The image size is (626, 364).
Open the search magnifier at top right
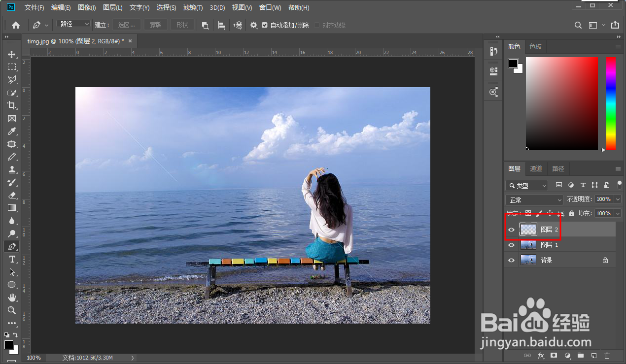click(579, 25)
